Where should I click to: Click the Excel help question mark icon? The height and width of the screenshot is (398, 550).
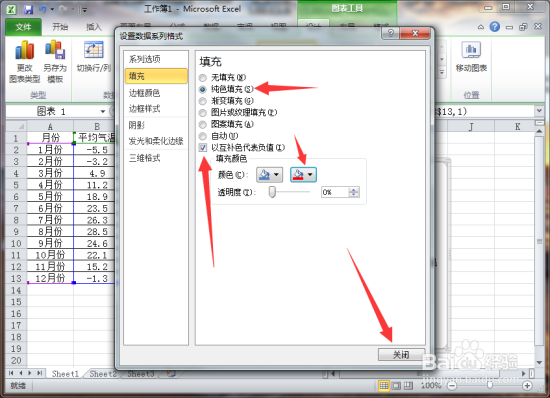[495, 27]
